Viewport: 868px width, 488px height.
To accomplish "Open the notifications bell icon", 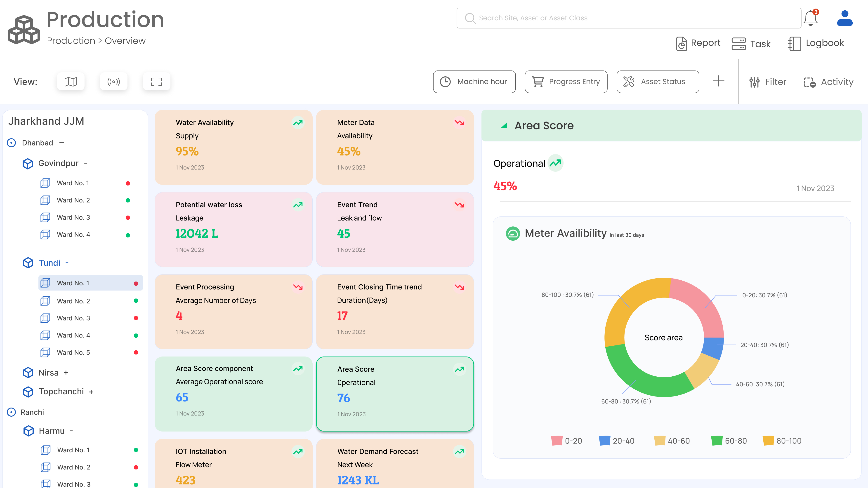I will click(810, 18).
